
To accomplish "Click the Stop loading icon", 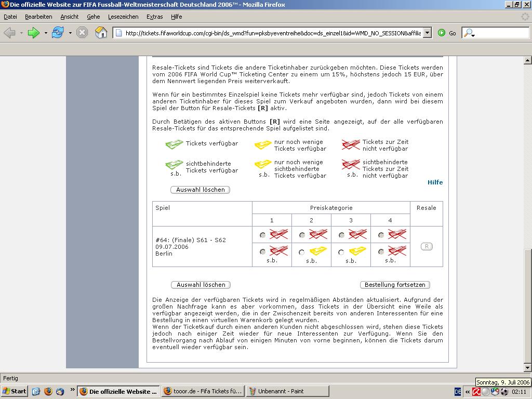I will (82, 33).
